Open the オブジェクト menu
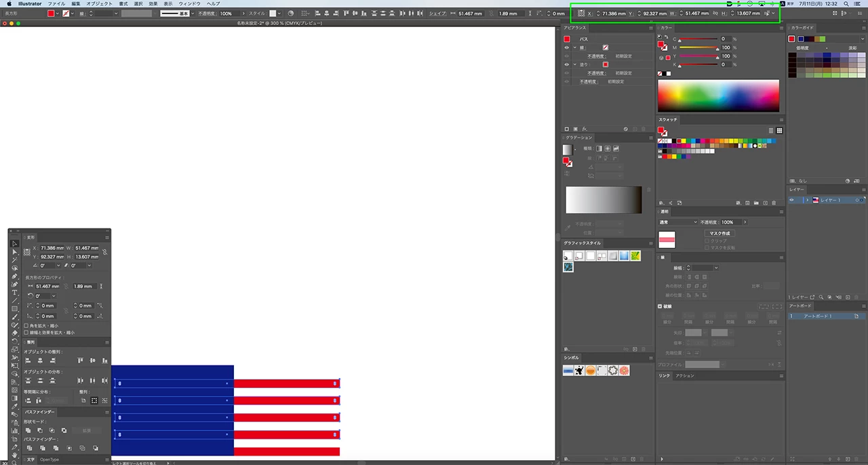This screenshot has width=868, height=465. pyautogui.click(x=99, y=3)
